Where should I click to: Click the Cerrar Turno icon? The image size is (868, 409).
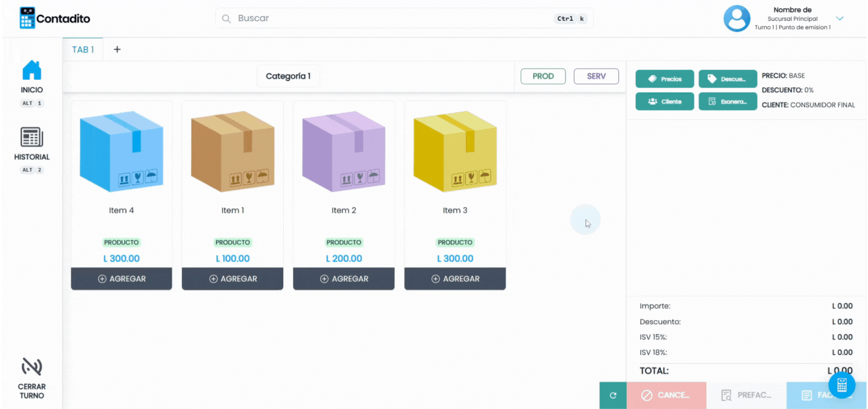[32, 367]
